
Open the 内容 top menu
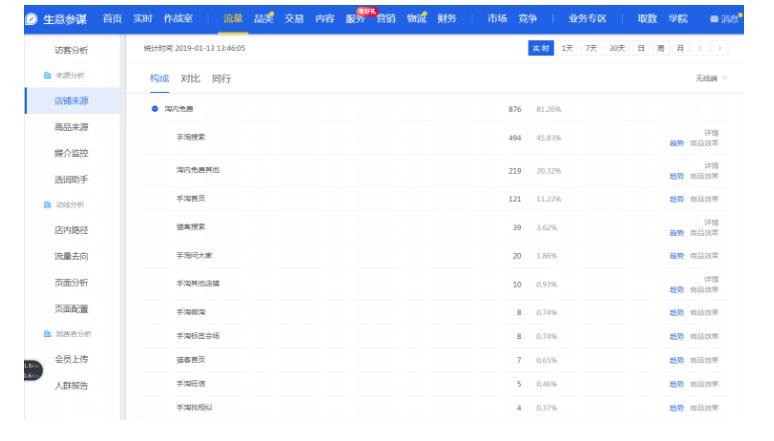324,18
